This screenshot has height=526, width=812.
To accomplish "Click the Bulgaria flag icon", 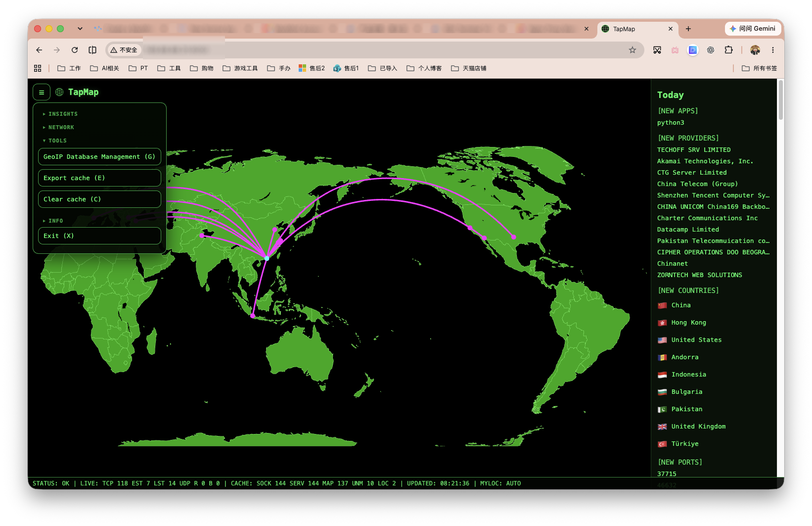I will [662, 392].
